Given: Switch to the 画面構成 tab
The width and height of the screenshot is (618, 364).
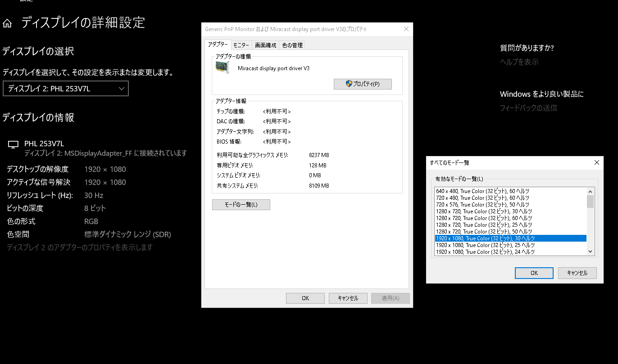Looking at the screenshot, I should coord(265,45).
